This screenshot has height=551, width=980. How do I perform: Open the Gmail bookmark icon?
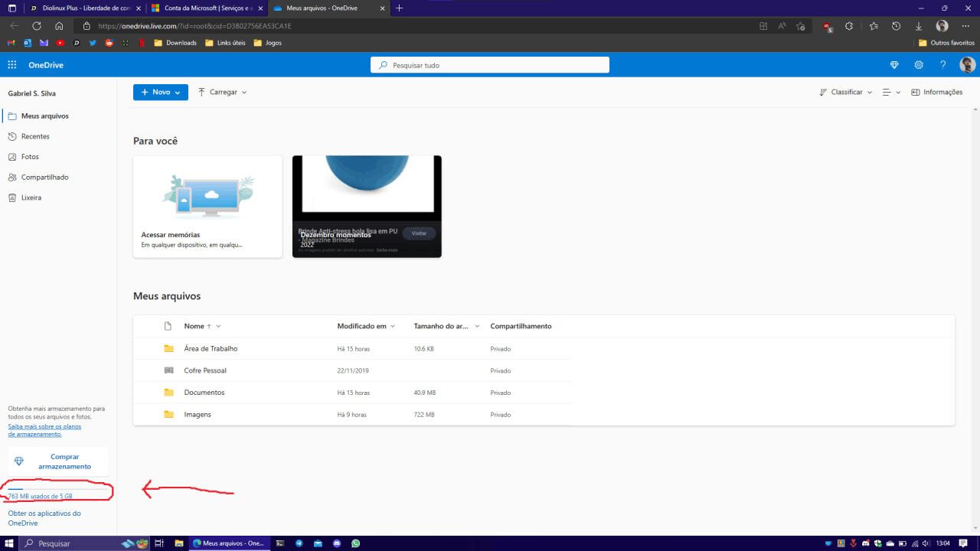tap(11, 43)
